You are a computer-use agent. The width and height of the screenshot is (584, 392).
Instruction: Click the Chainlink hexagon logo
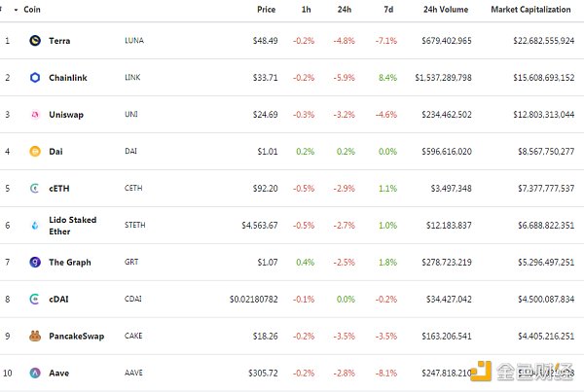point(35,78)
